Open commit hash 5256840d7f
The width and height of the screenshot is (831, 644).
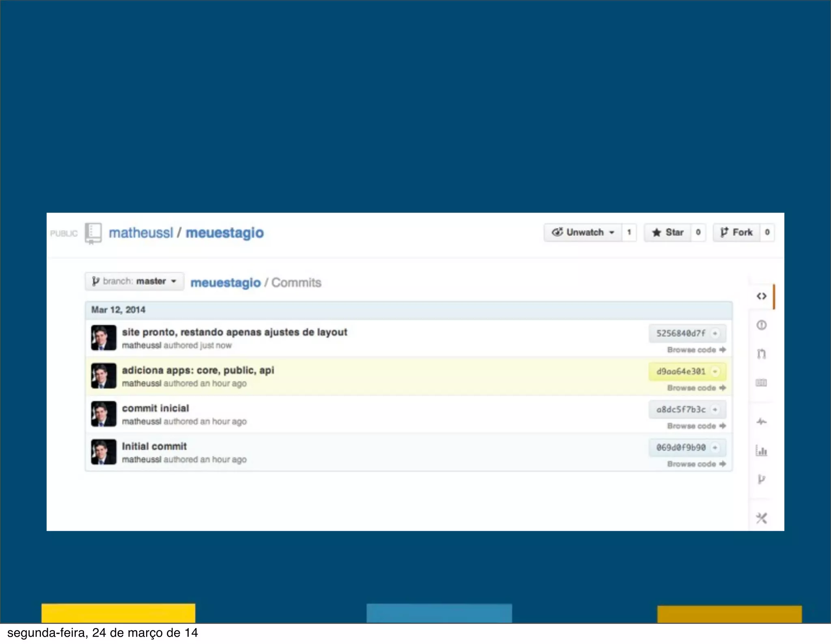681,333
